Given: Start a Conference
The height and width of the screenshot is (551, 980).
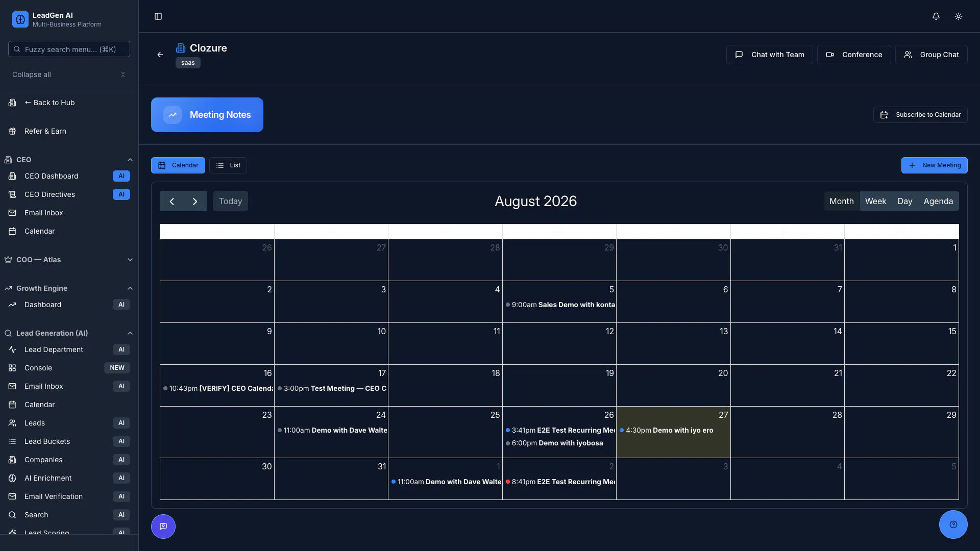Looking at the screenshot, I should [854, 55].
